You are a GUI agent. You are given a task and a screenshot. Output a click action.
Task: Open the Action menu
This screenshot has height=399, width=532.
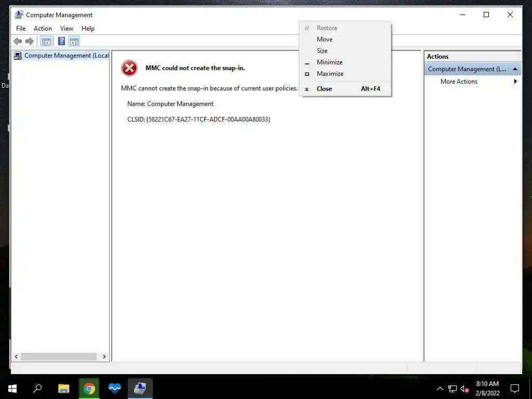coord(43,29)
